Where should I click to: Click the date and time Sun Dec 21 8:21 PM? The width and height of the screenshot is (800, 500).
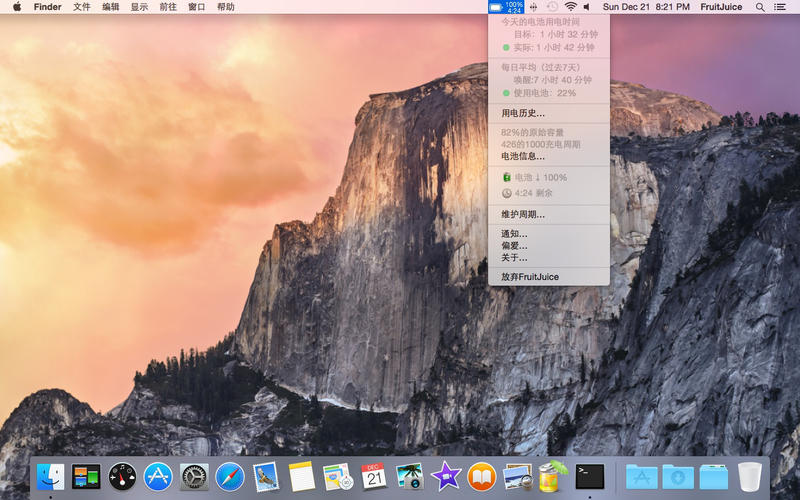(646, 7)
